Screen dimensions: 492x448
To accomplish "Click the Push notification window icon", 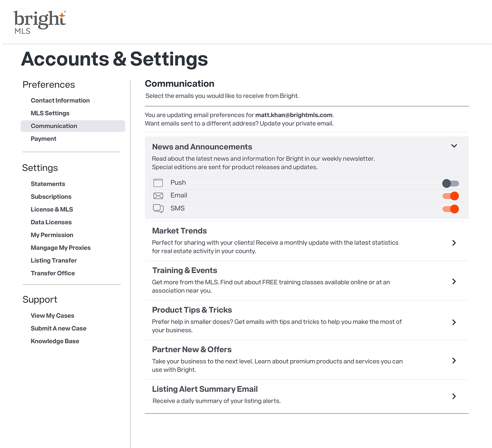I will pos(158,183).
